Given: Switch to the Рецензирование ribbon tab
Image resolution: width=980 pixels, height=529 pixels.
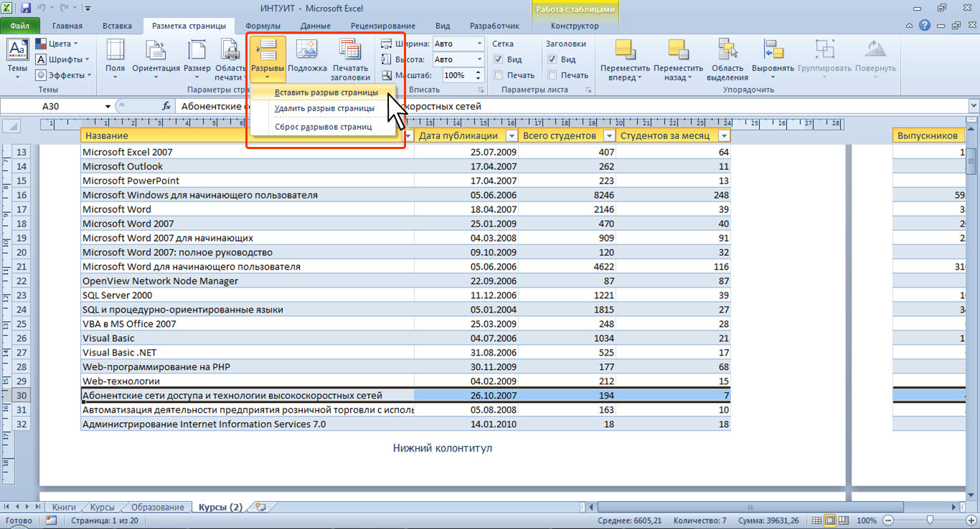Looking at the screenshot, I should pyautogui.click(x=382, y=26).
